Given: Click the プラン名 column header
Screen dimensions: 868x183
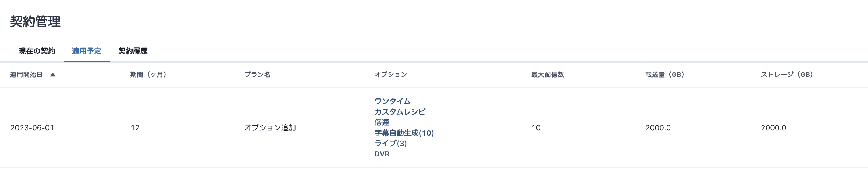Looking at the screenshot, I should point(257,75).
